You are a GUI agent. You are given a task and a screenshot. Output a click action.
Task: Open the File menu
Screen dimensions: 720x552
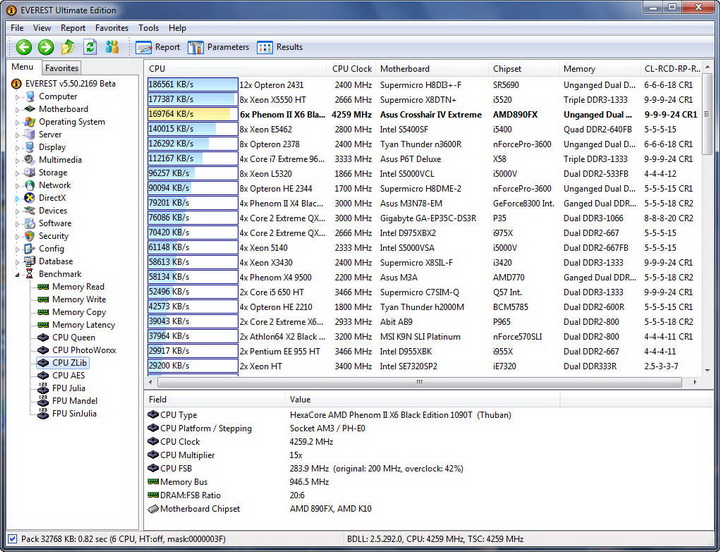[x=17, y=28]
